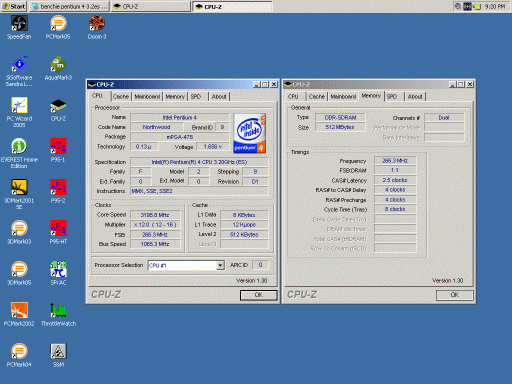Launch ThrottleWatch from the desktop
This screenshot has width=512, height=384.
[58, 314]
